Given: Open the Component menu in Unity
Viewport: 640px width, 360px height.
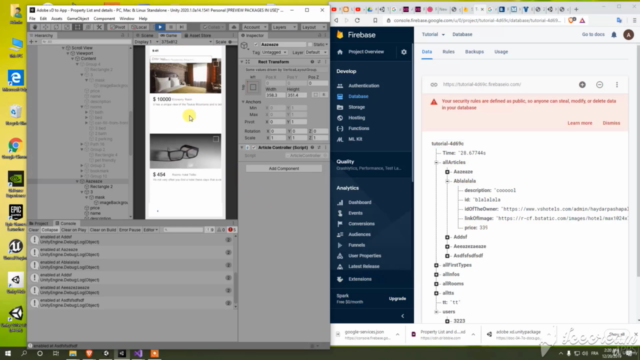Looking at the screenshot, I should click(104, 18).
